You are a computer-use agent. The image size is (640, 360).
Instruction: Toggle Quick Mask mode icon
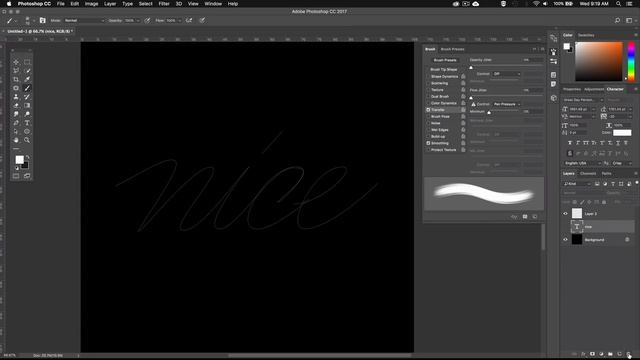pyautogui.click(x=16, y=176)
